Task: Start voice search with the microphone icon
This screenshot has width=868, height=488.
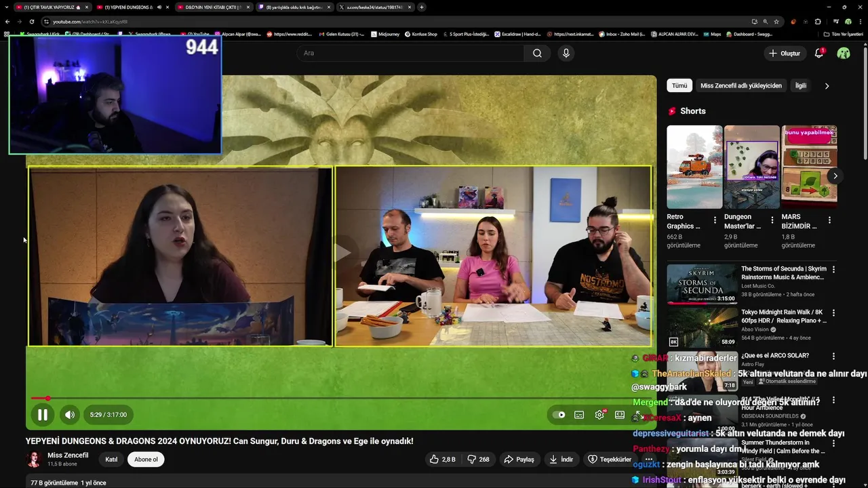Action: [x=566, y=54]
